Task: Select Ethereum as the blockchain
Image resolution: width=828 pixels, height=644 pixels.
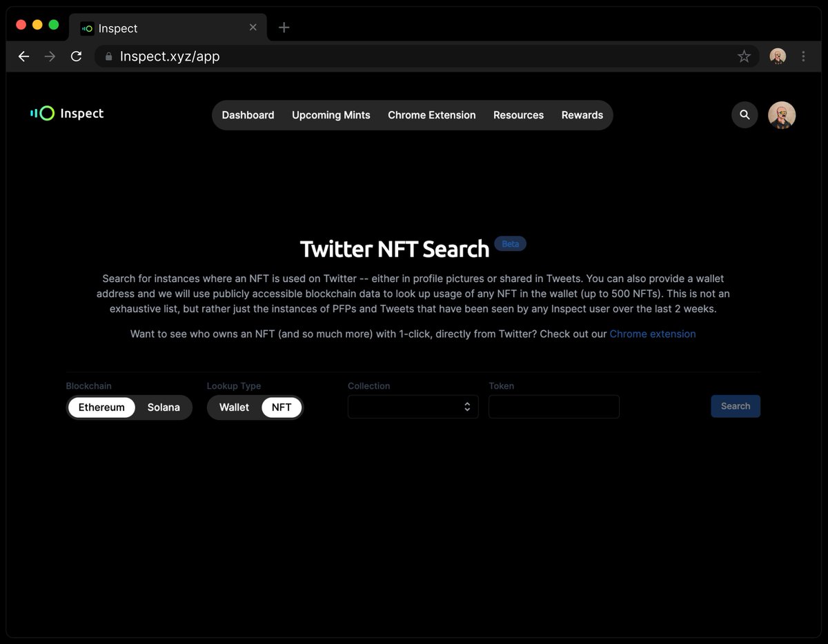Action: pos(101,407)
